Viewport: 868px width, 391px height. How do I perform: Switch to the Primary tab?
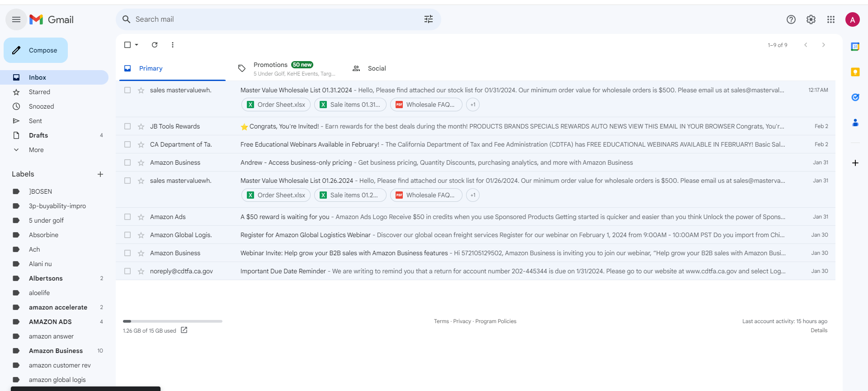172,68
